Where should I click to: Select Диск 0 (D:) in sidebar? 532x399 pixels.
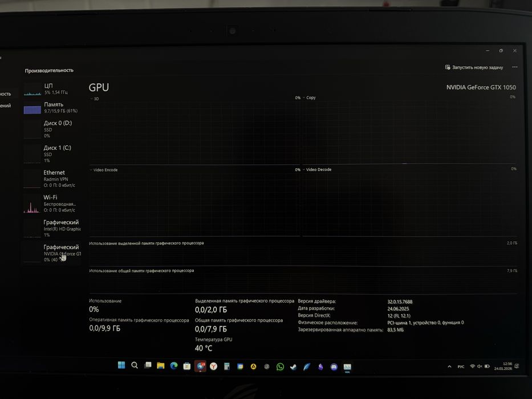(52, 129)
